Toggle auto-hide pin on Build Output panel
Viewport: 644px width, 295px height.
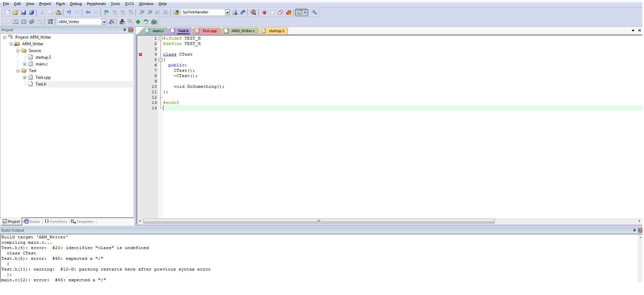tap(634, 230)
